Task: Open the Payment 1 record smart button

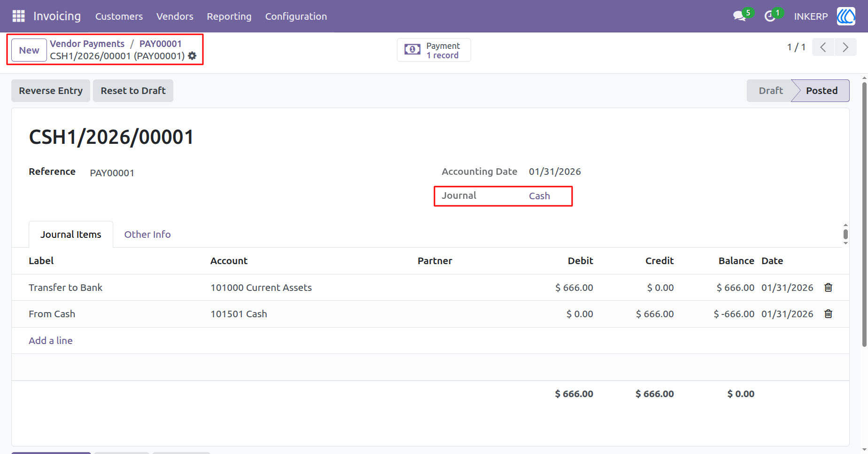Action: [x=434, y=50]
